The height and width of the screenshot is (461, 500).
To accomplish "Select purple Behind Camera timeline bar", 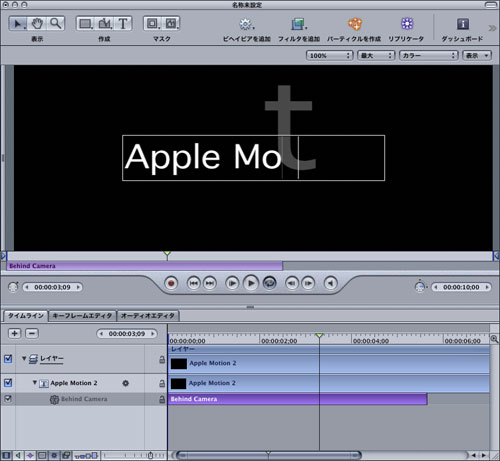I will coord(298,399).
